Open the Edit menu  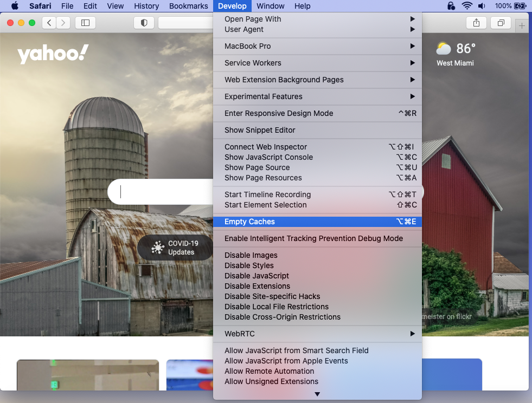[x=90, y=6]
